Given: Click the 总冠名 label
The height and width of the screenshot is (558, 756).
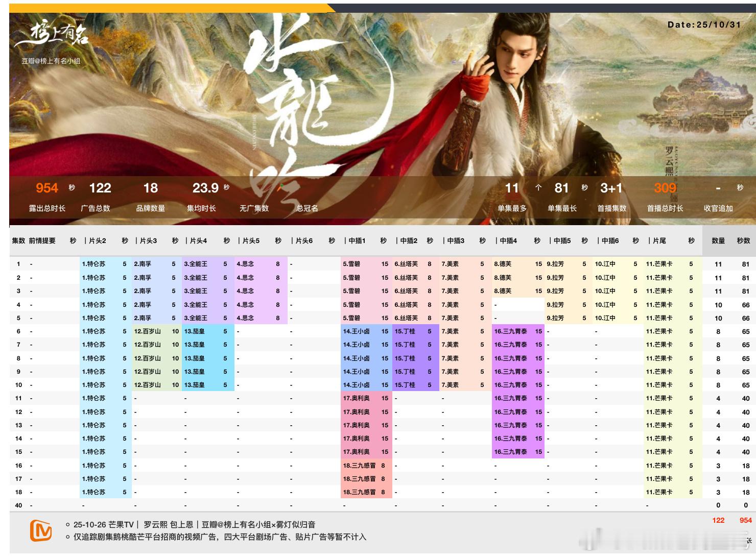Looking at the screenshot, I should (308, 208).
